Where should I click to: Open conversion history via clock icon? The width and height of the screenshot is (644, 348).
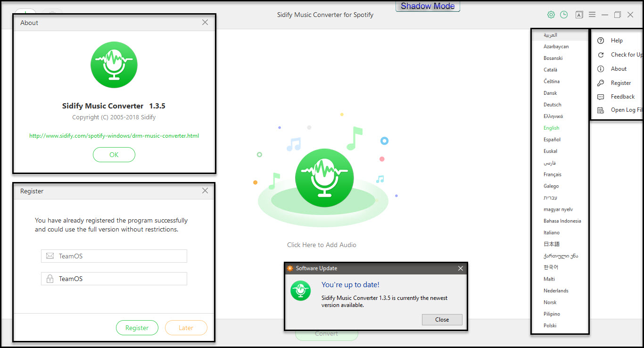564,15
